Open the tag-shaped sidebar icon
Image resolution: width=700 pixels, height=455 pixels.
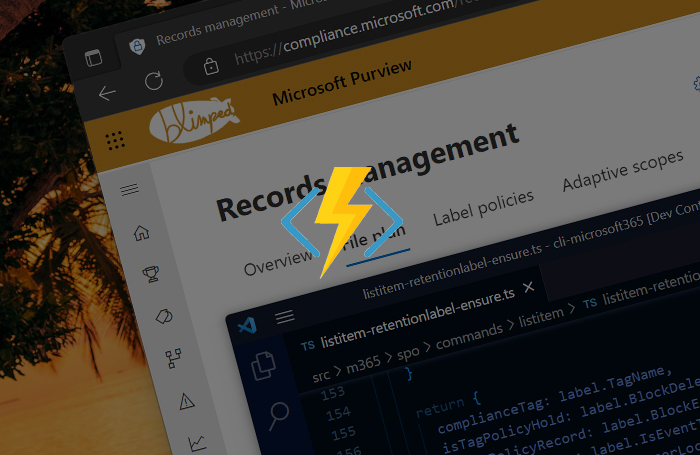click(164, 316)
